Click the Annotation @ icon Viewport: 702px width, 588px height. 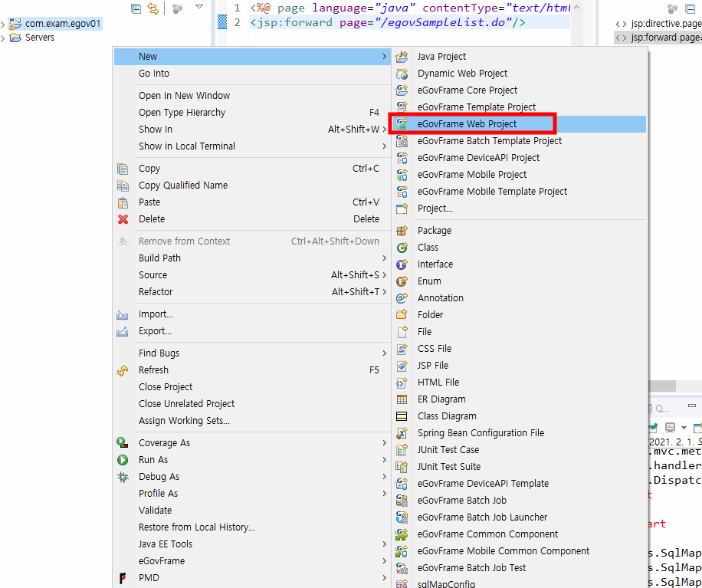click(x=402, y=297)
